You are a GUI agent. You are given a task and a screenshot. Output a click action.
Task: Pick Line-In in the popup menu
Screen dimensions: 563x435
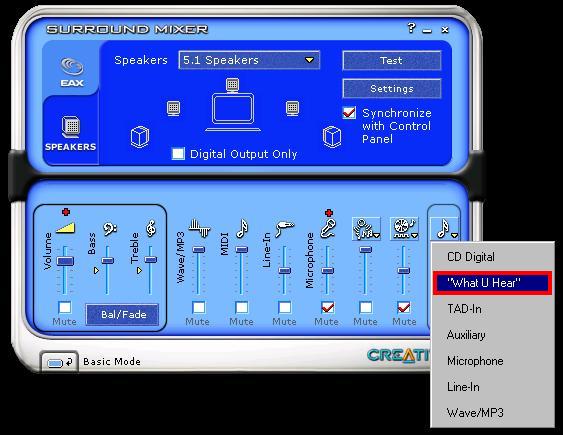492,387
